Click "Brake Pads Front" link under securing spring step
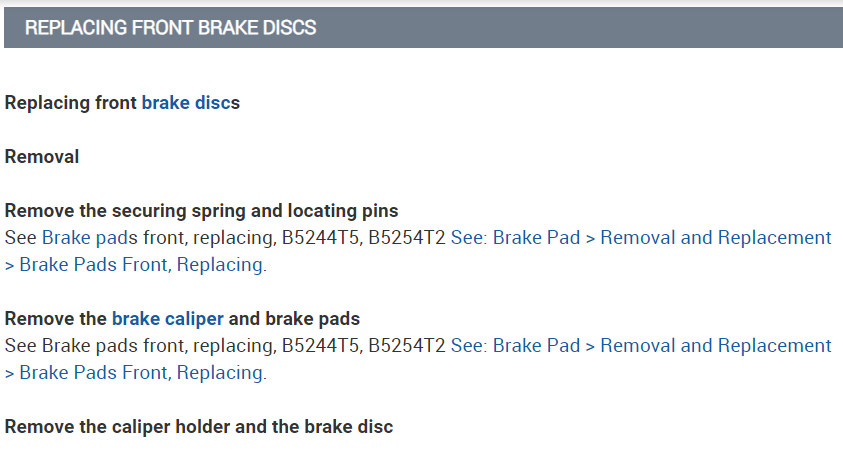 click(95, 265)
